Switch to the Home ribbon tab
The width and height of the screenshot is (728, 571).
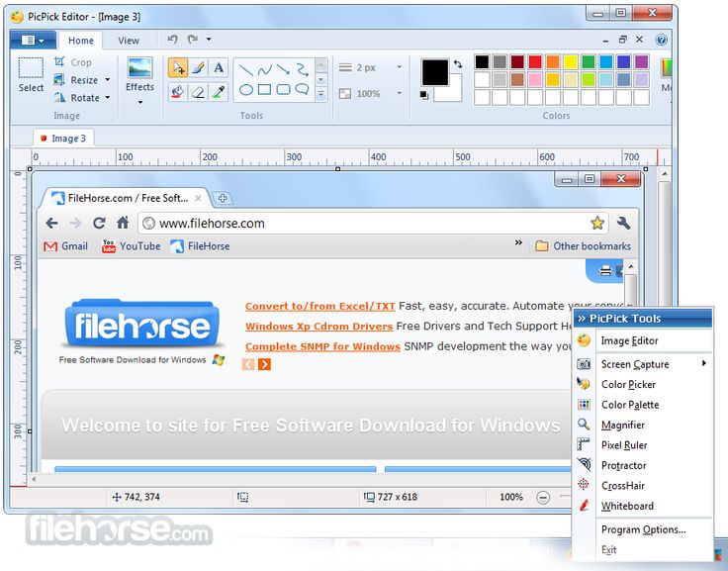pos(81,41)
